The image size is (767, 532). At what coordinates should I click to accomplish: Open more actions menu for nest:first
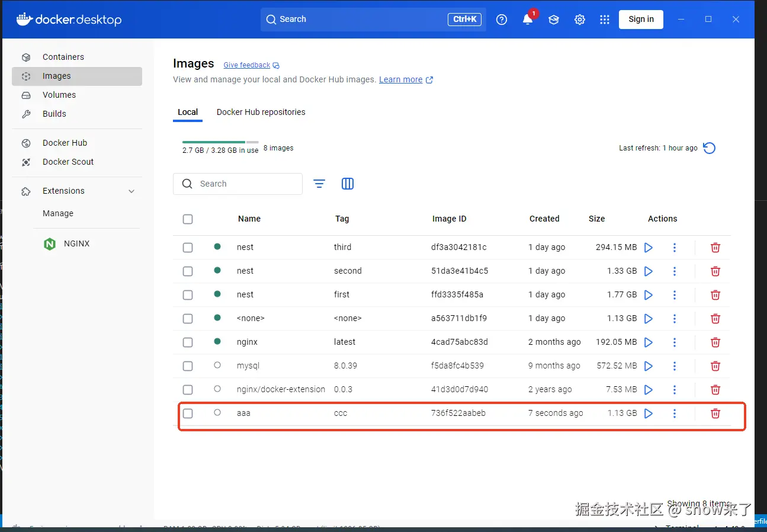(x=675, y=295)
